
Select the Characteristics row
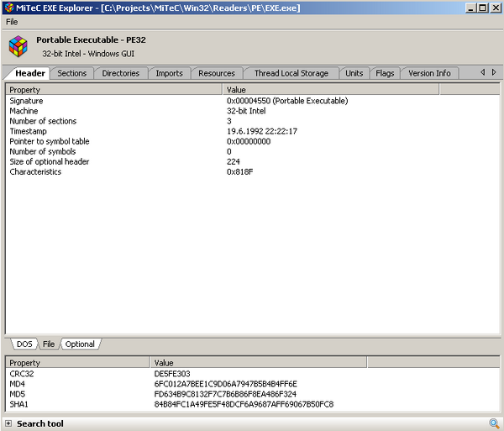point(252,171)
